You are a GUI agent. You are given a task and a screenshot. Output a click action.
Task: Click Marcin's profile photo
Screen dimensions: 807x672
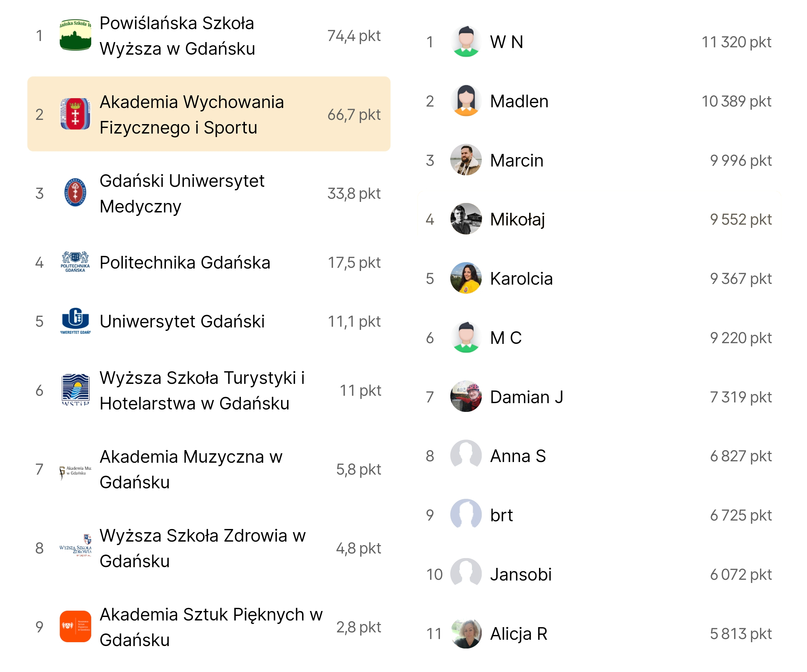[466, 160]
